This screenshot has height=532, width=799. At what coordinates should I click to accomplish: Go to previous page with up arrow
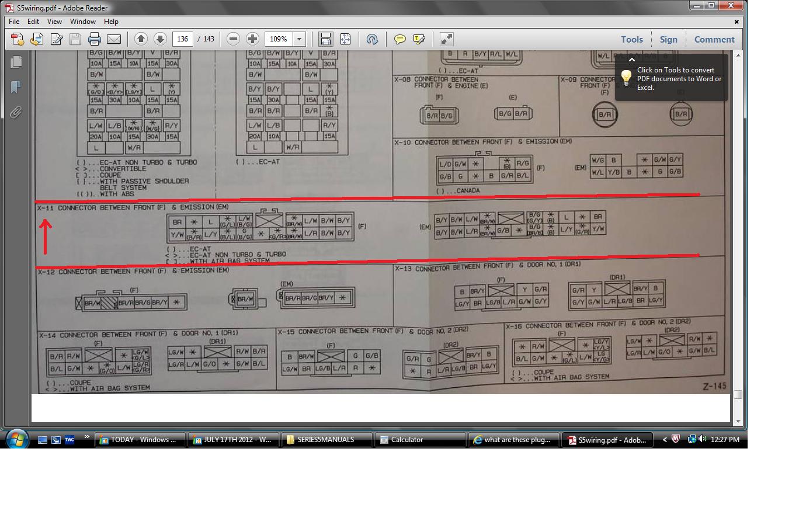click(x=141, y=39)
